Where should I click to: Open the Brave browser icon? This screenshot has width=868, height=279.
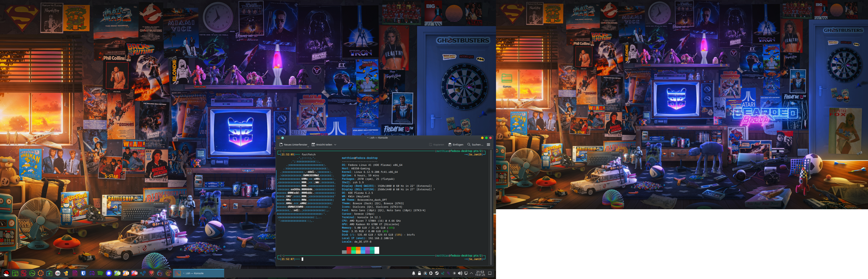[151, 273]
